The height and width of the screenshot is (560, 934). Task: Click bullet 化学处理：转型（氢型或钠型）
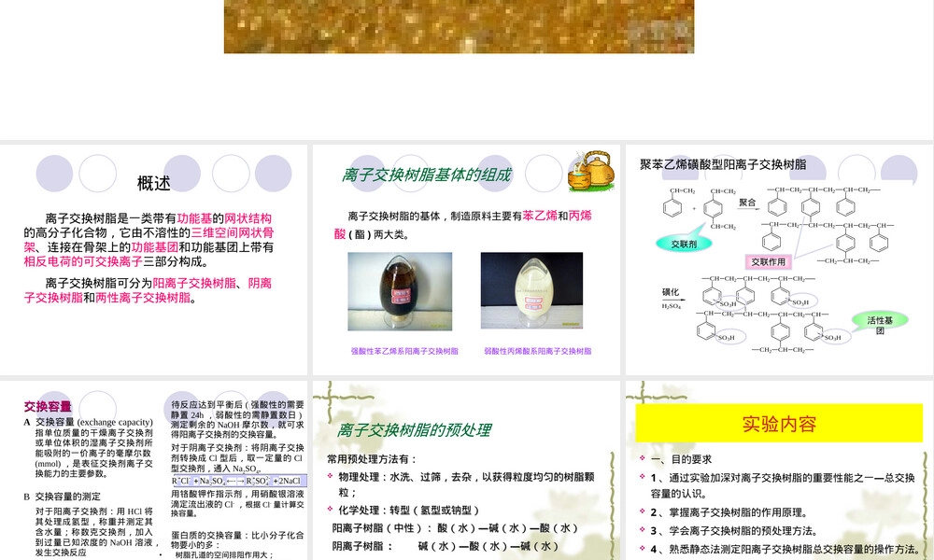[x=409, y=510]
